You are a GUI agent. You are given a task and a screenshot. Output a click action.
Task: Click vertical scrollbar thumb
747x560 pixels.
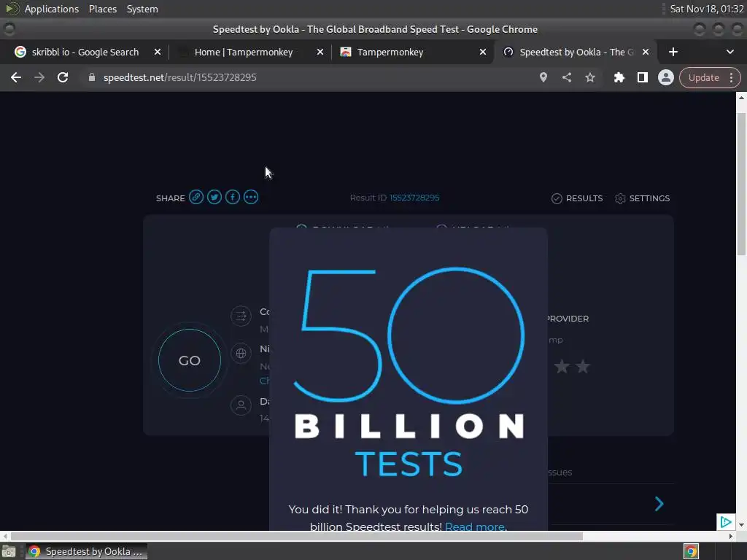tap(741, 185)
